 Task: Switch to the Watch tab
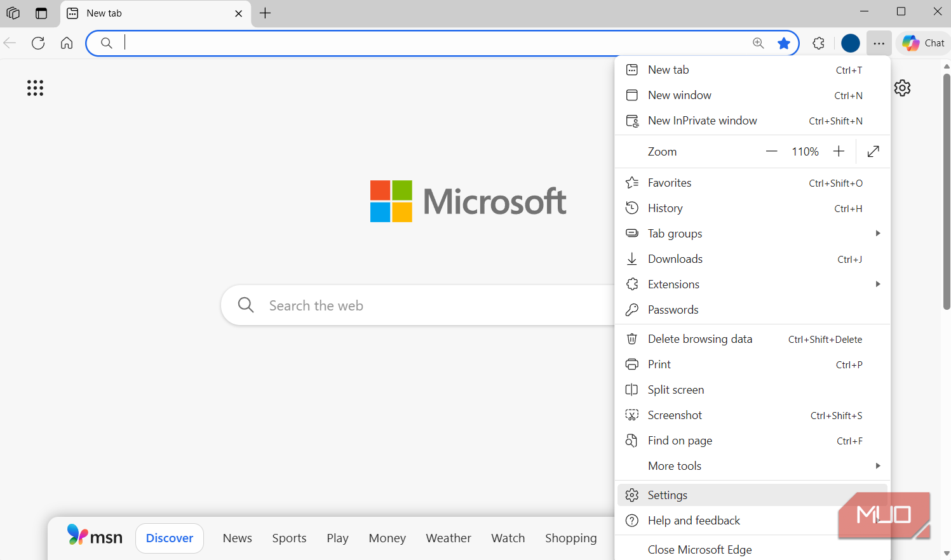click(508, 538)
